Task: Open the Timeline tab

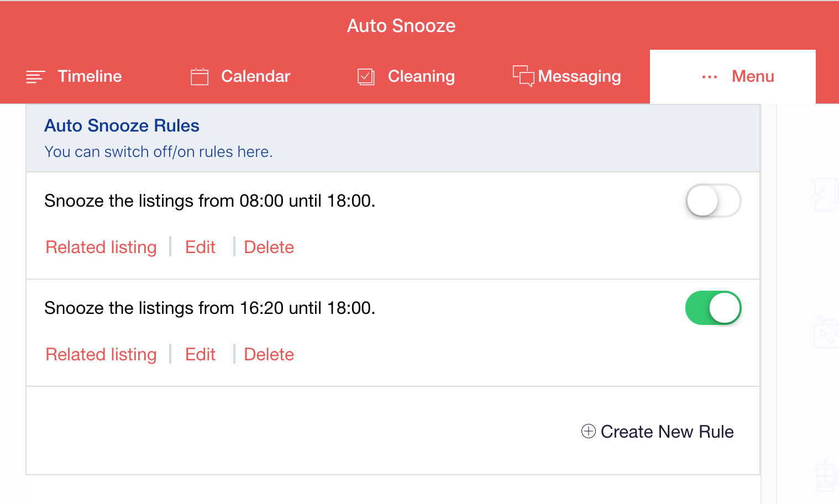Action: pos(74,76)
